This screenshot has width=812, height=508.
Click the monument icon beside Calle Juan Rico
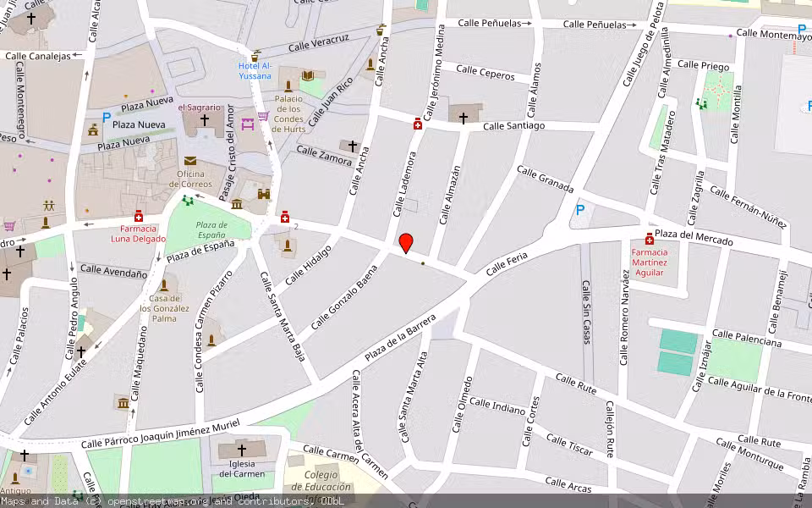[x=370, y=64]
